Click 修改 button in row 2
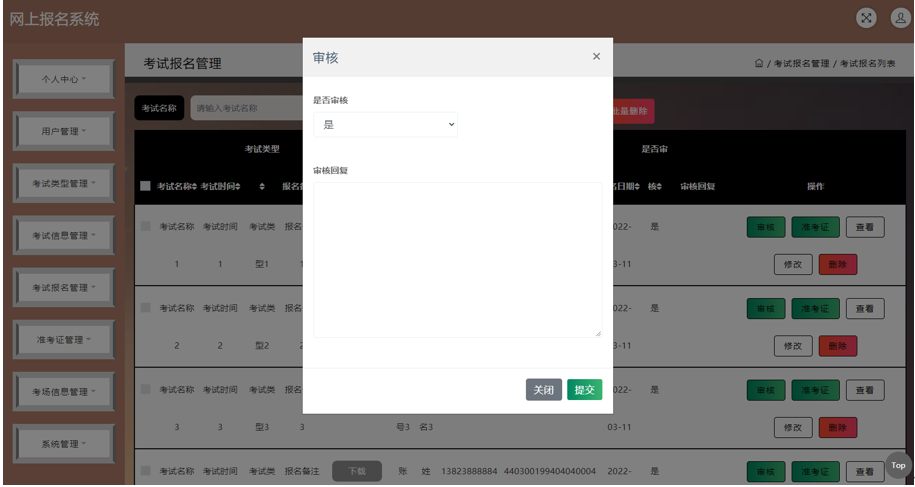This screenshot has width=915, height=487. (793, 346)
